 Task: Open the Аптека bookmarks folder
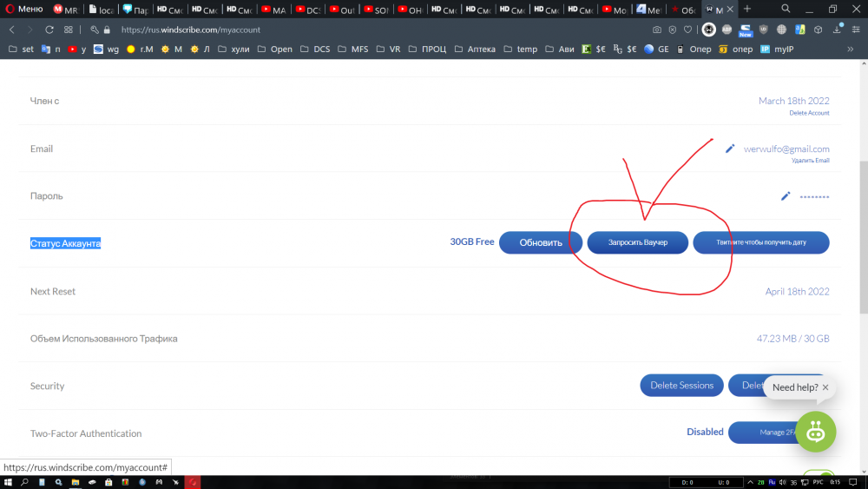point(475,50)
